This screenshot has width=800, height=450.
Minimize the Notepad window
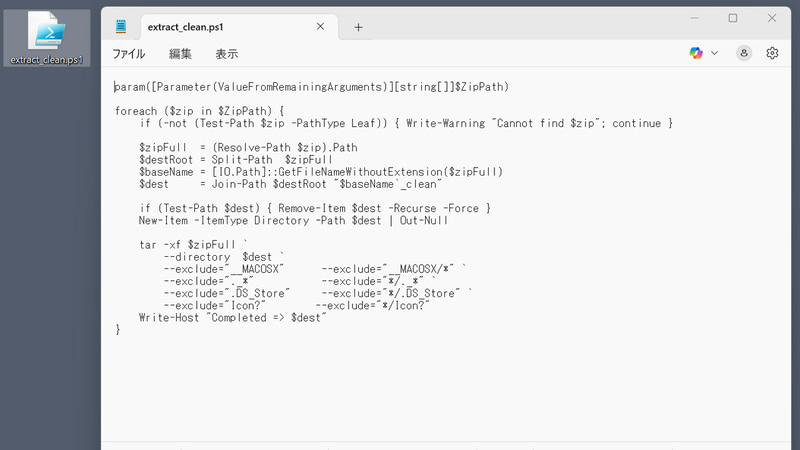click(695, 18)
